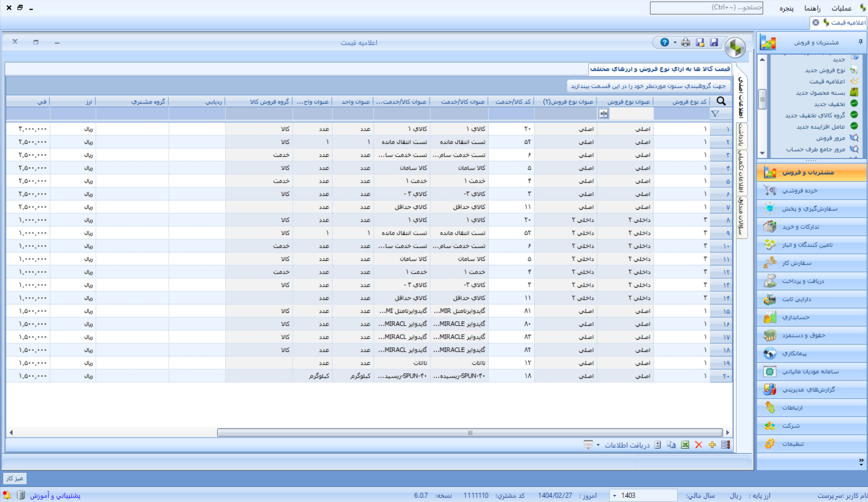
Task: Sort by the فی column header
Action: [x=28, y=102]
